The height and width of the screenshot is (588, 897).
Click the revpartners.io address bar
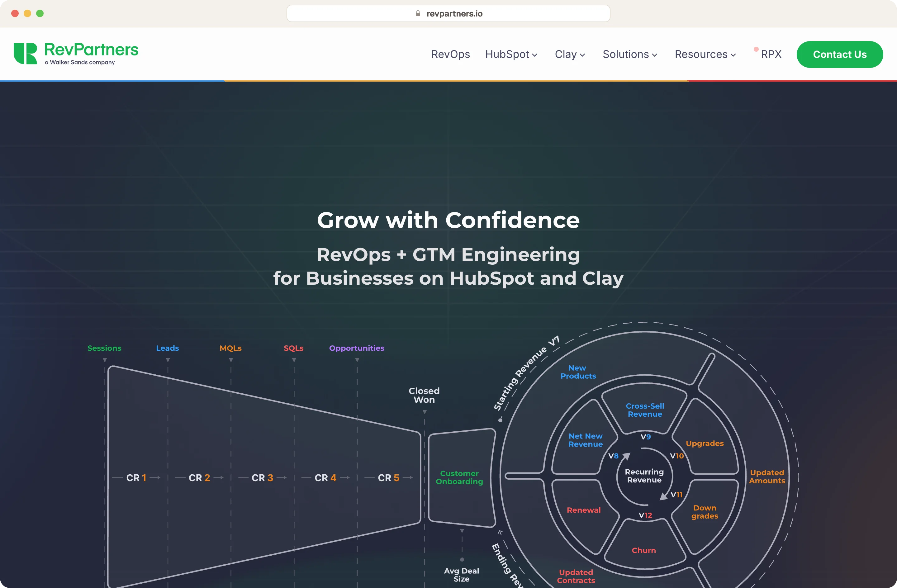pos(448,14)
